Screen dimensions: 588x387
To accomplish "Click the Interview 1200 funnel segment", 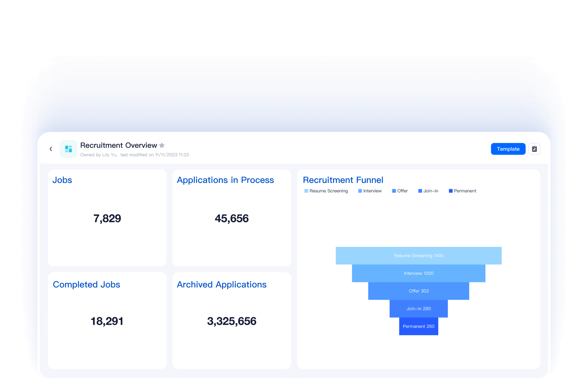I will tap(419, 273).
